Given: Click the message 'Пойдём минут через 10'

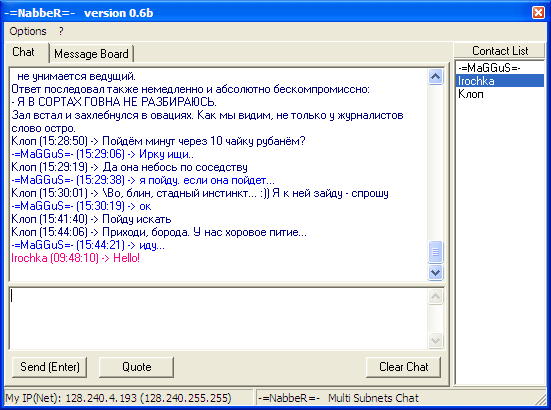Looking at the screenshot, I should 158,141.
